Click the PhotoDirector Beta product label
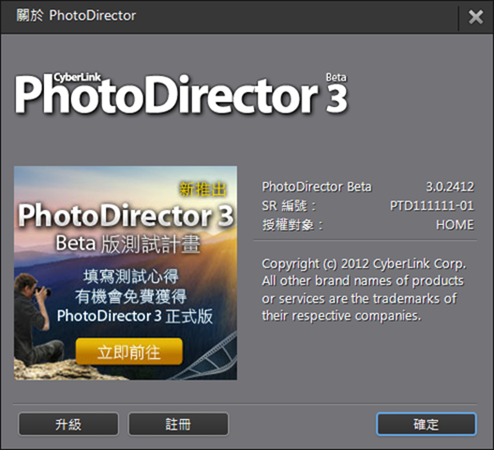The height and width of the screenshot is (450, 494). click(x=316, y=187)
